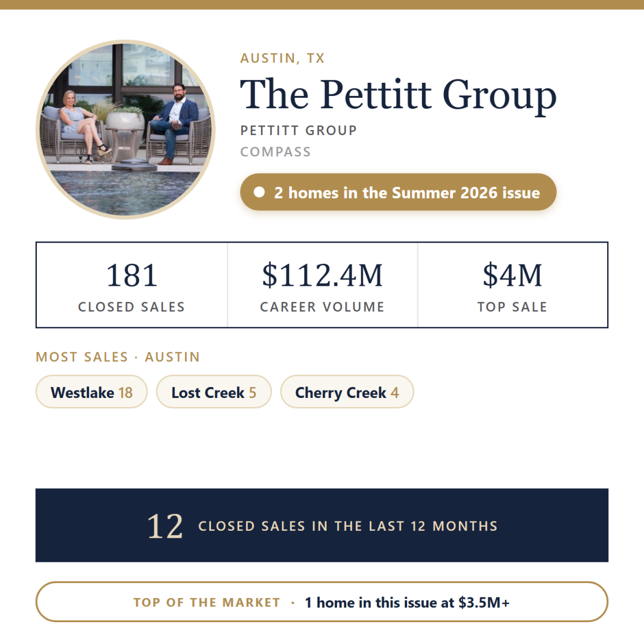Click the 12 closed sales navy banner
The image size is (644, 644).
[322, 526]
